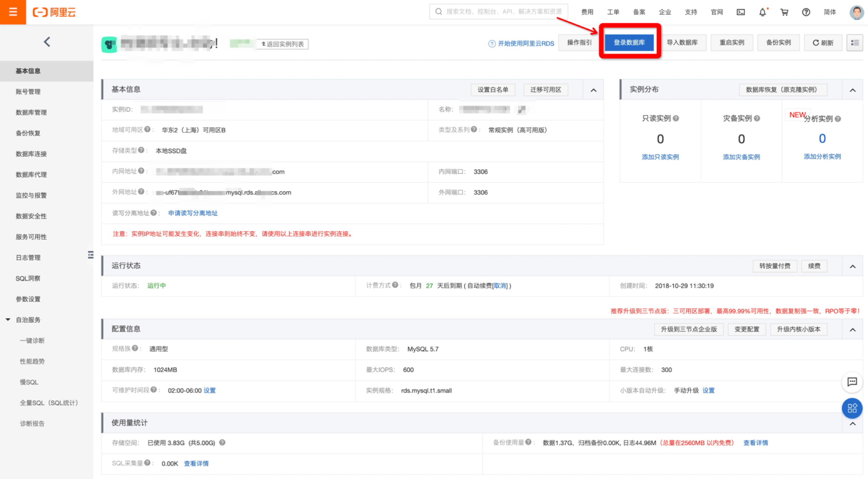Image resolution: width=868 pixels, height=479 pixels.
Task: Click the notification bell icon
Action: click(x=763, y=12)
